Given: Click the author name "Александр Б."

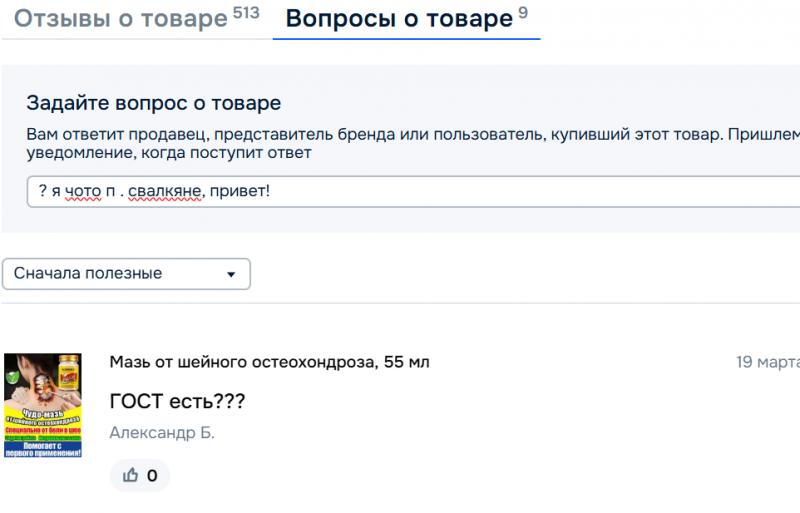Looking at the screenshot, I should (162, 433).
